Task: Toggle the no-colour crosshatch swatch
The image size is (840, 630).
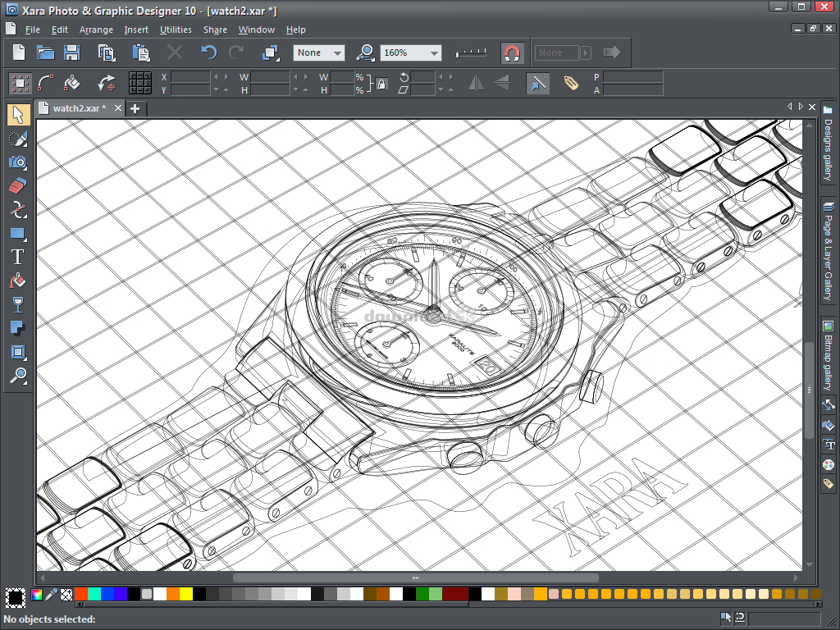Action: [66, 594]
